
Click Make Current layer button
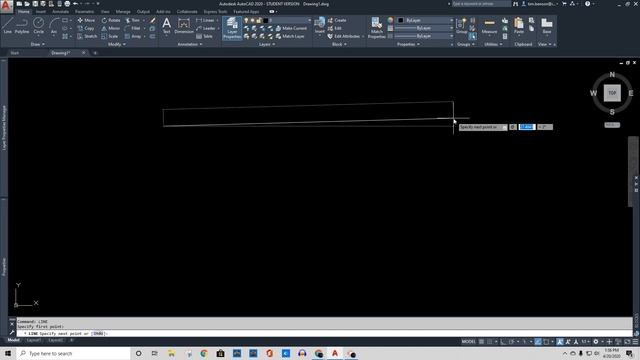291,28
